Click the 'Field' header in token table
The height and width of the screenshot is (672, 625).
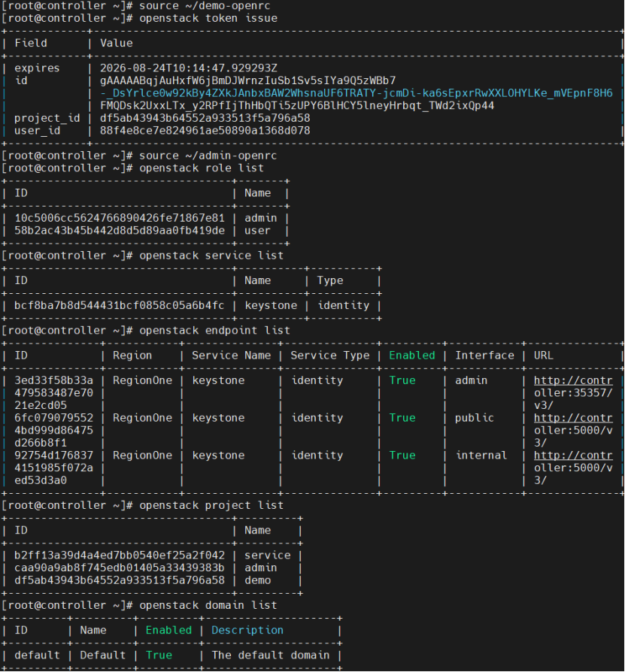31,44
